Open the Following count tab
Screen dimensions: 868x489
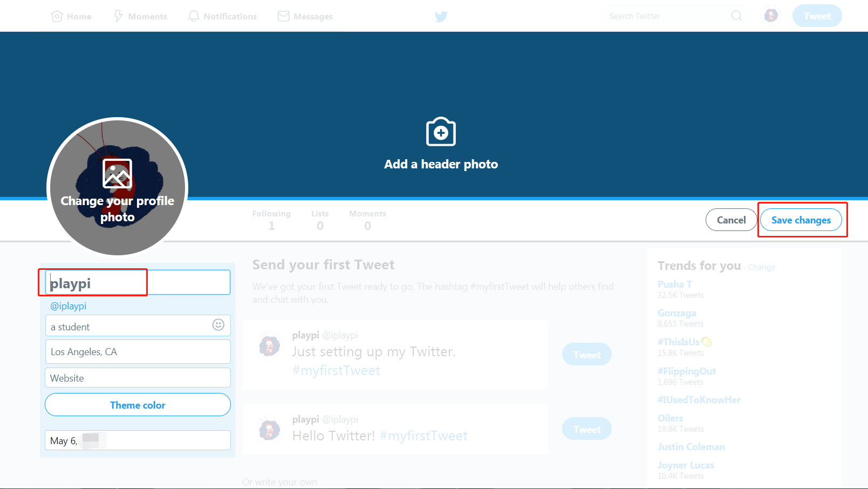(271, 220)
